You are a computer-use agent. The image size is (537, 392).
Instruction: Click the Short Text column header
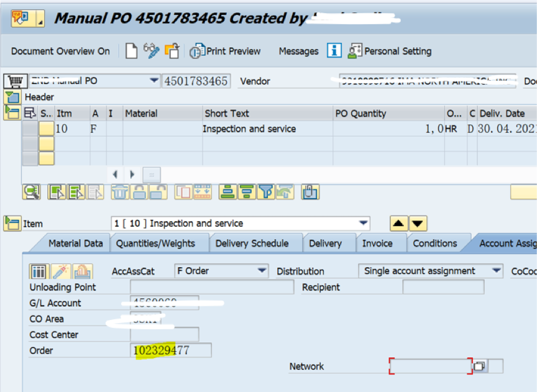coord(267,113)
